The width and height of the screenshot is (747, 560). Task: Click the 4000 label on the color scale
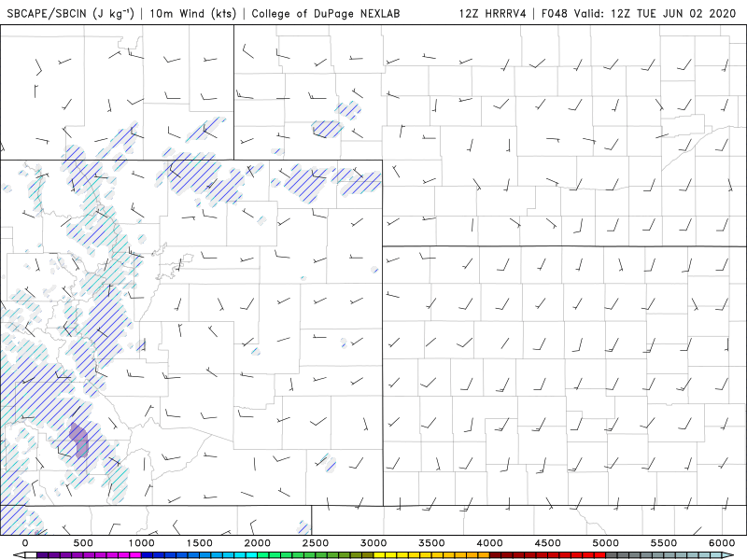coord(489,543)
